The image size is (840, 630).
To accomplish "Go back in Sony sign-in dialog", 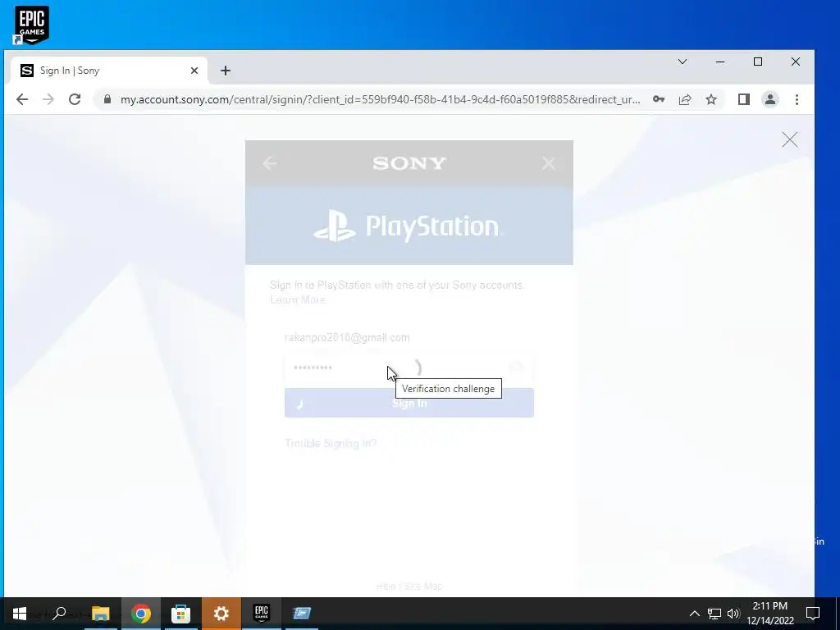I will pos(270,163).
